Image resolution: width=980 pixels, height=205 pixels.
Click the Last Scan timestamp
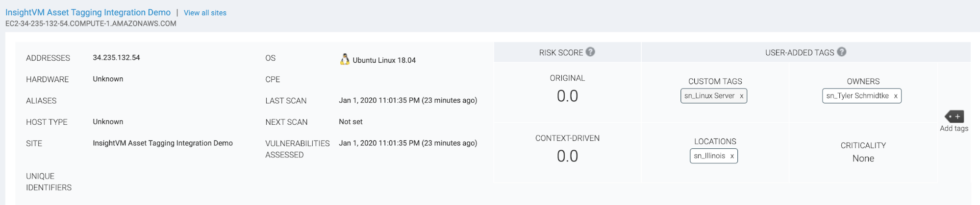pyautogui.click(x=408, y=100)
